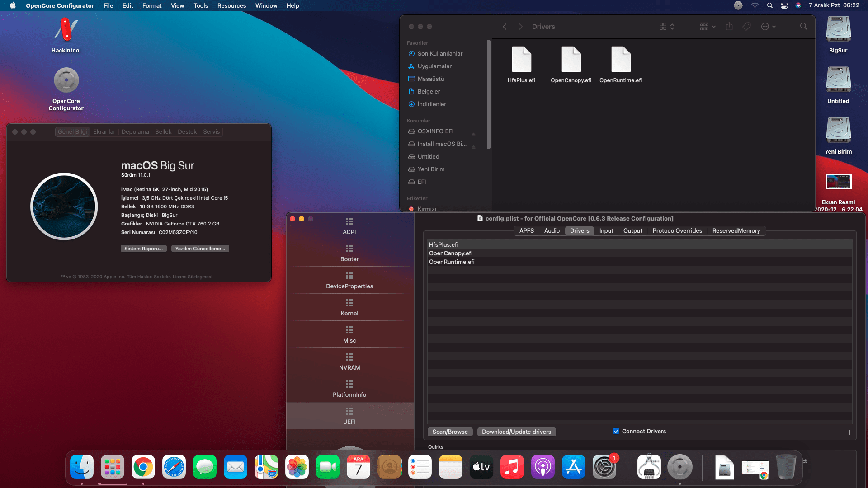Select the NVRAM section in the sidebar
The height and width of the screenshot is (488, 868).
pyautogui.click(x=349, y=361)
